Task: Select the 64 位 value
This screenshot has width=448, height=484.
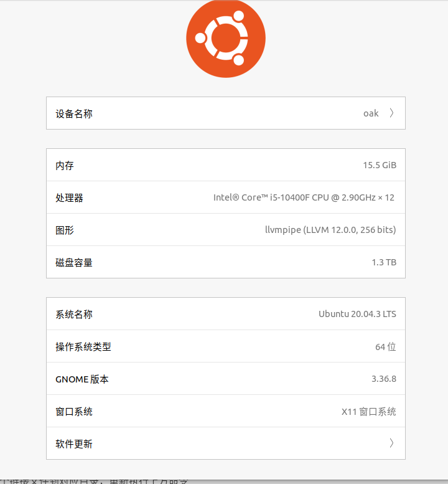Action: pyautogui.click(x=386, y=347)
